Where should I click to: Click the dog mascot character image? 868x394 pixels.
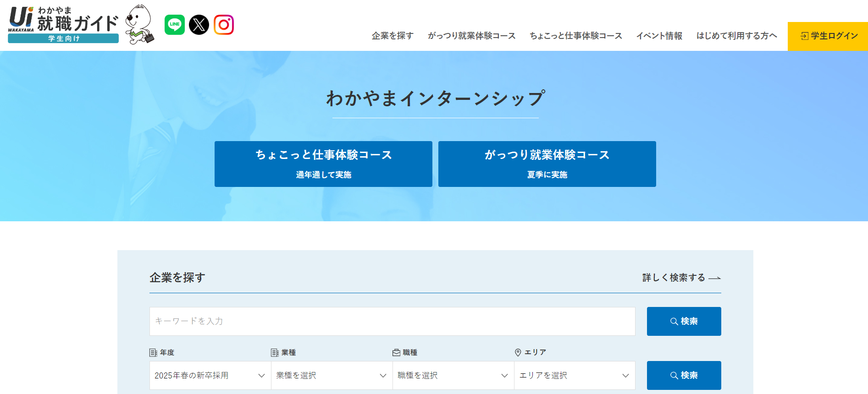pyautogui.click(x=140, y=25)
